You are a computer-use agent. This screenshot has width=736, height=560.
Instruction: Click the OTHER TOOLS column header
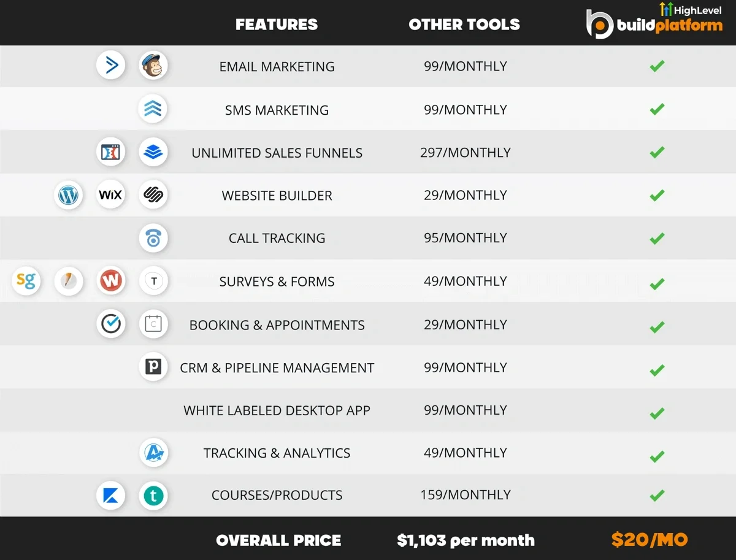464,25
